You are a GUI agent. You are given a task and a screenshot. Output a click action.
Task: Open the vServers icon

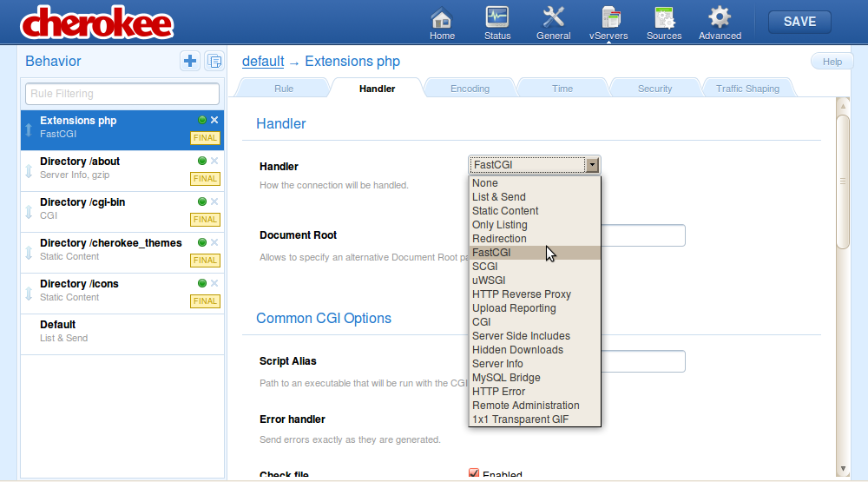pyautogui.click(x=608, y=23)
